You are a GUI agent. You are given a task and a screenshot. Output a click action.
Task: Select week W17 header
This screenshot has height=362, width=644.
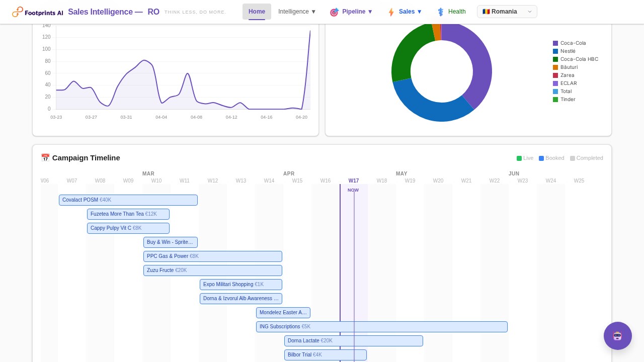354,181
